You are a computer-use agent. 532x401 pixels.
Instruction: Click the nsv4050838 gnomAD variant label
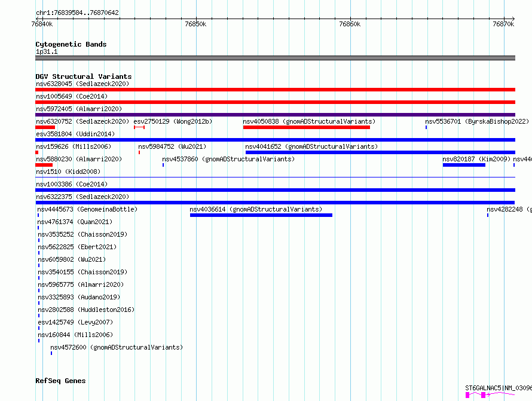pos(309,121)
